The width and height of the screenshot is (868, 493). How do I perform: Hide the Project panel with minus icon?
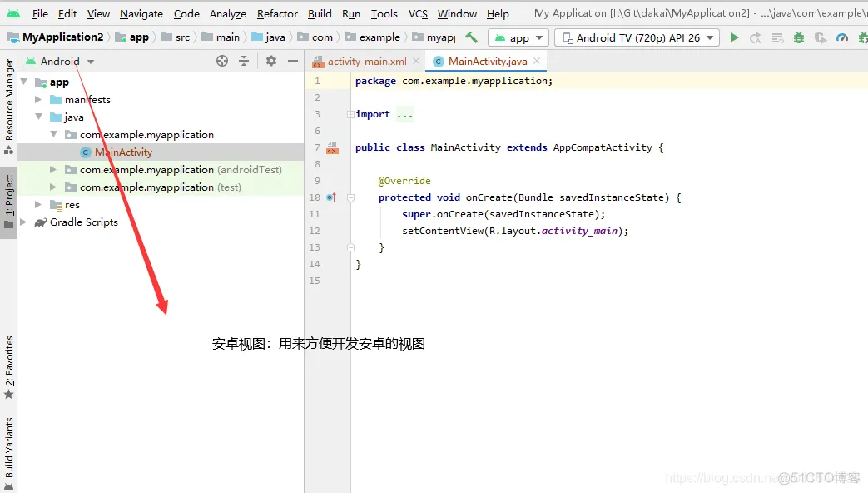(293, 61)
